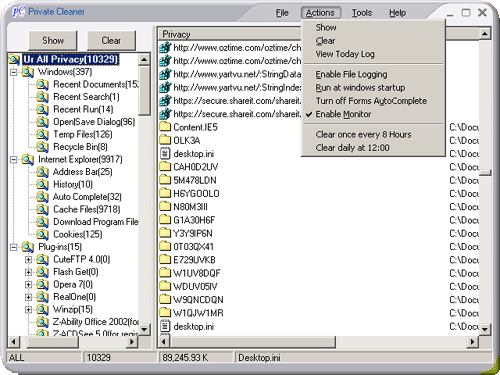Select the W1QJW1MR list entry
This screenshot has width=500, height=375.
198,313
